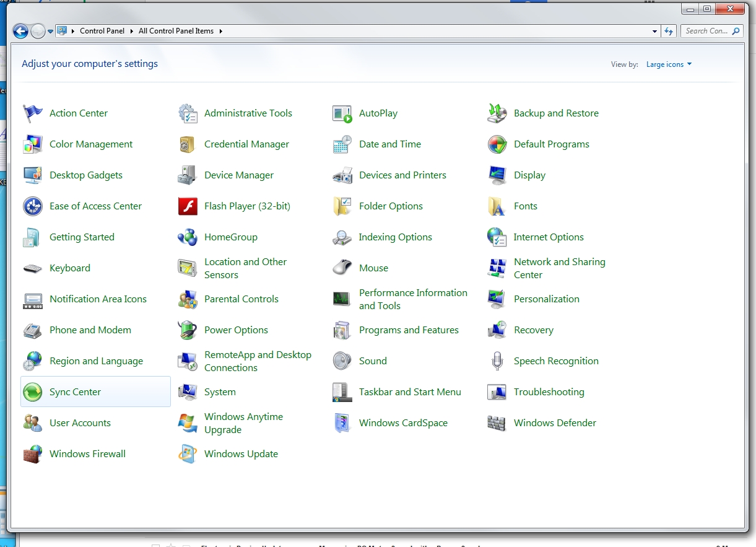
Task: Open the Color Management icon
Action: 32,144
